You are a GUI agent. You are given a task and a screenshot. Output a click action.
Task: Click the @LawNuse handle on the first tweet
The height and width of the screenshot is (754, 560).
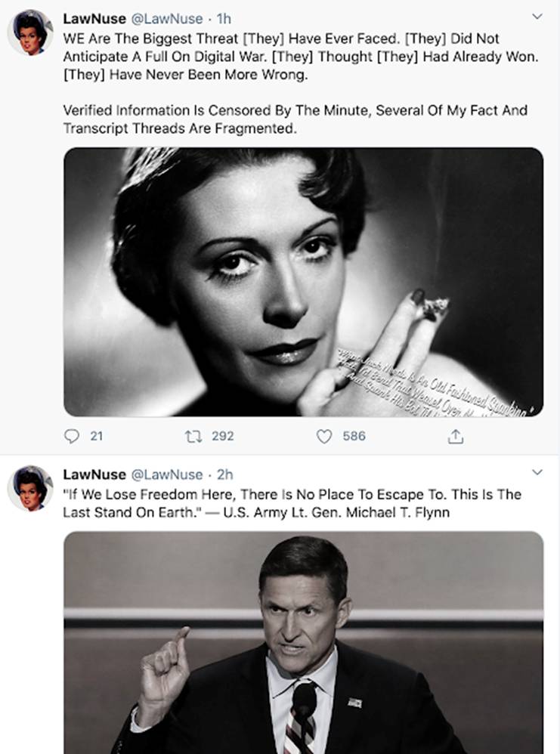click(168, 18)
